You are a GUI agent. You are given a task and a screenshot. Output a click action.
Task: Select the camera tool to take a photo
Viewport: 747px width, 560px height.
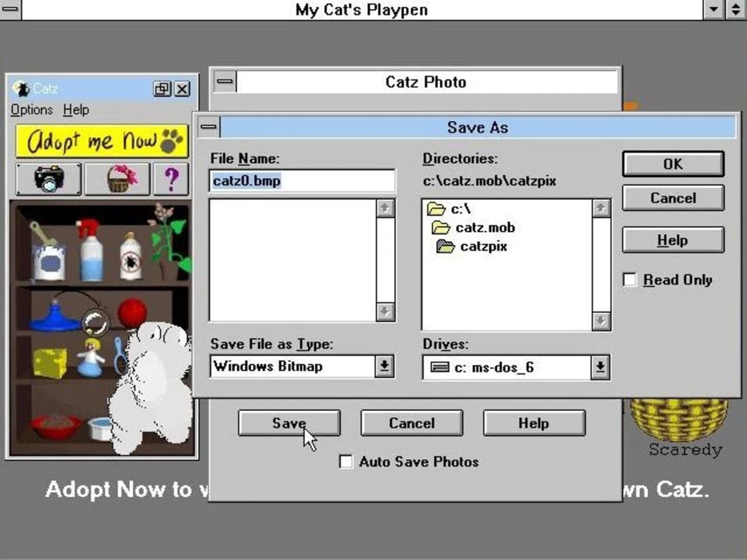point(48,179)
